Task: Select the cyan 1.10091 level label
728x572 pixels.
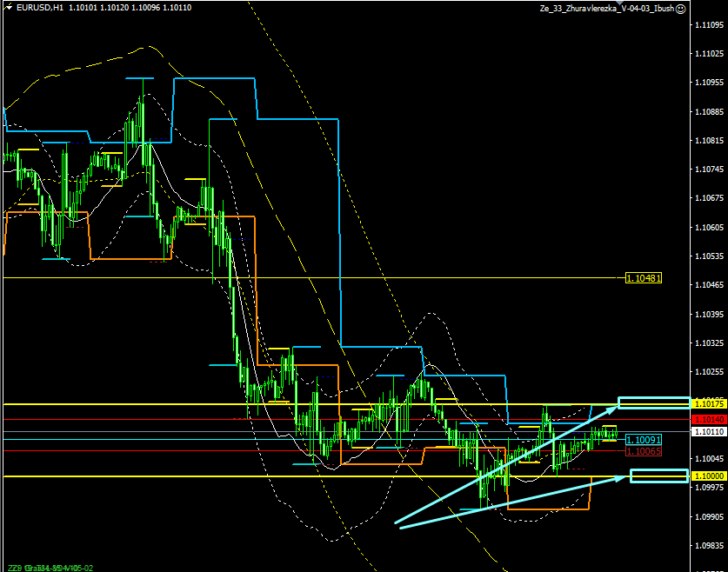Action: [643, 440]
